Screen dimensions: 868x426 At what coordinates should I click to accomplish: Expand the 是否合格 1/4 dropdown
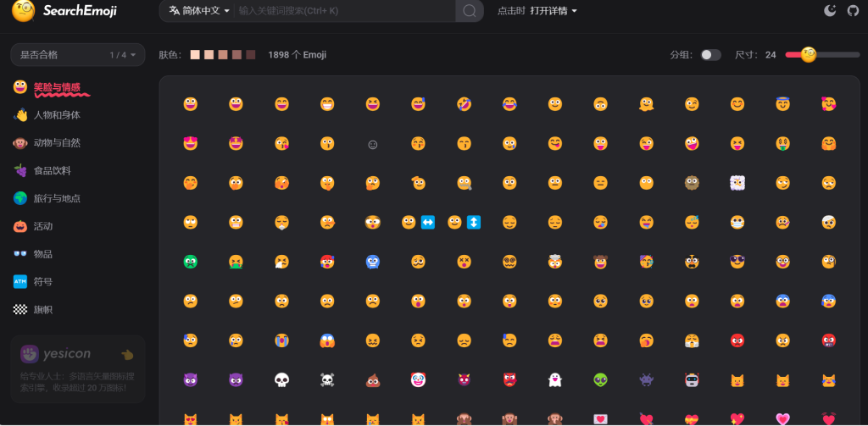pos(77,55)
